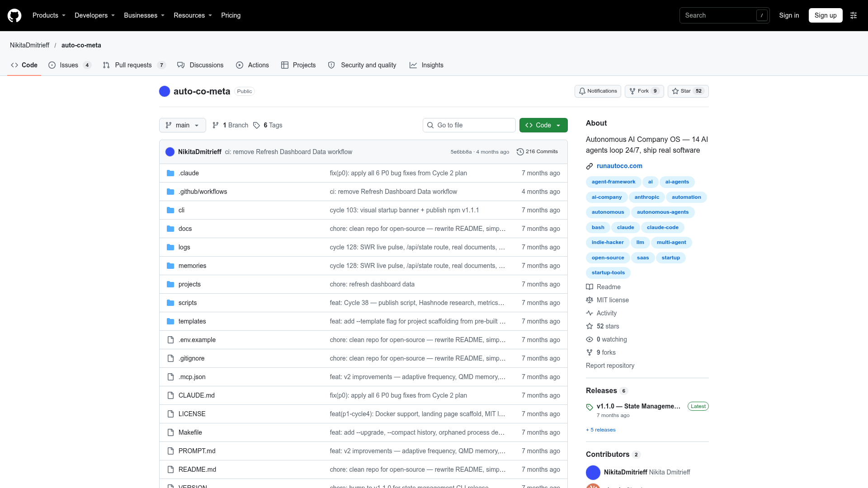Open the README.md file
This screenshot has width=868, height=488.
(197, 469)
